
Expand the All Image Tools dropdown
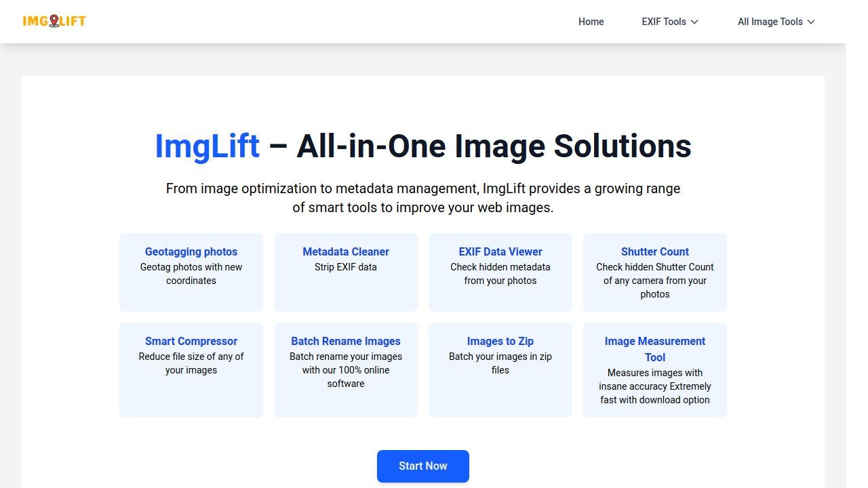pyautogui.click(x=776, y=22)
